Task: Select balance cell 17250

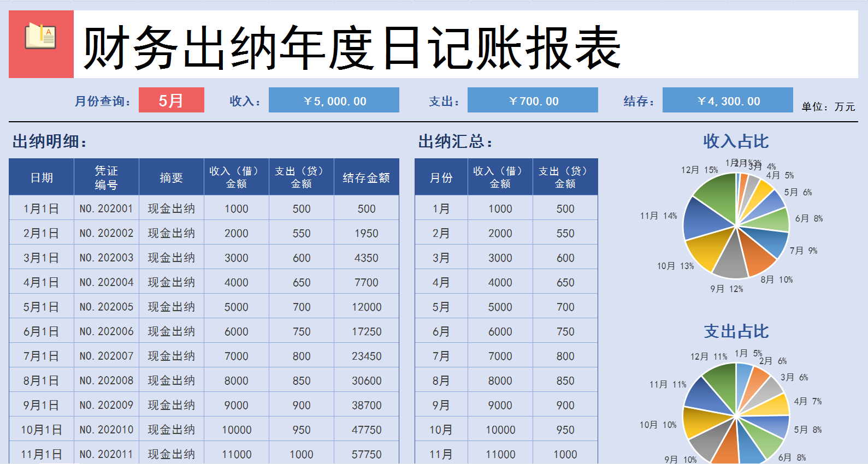Action: [367, 331]
